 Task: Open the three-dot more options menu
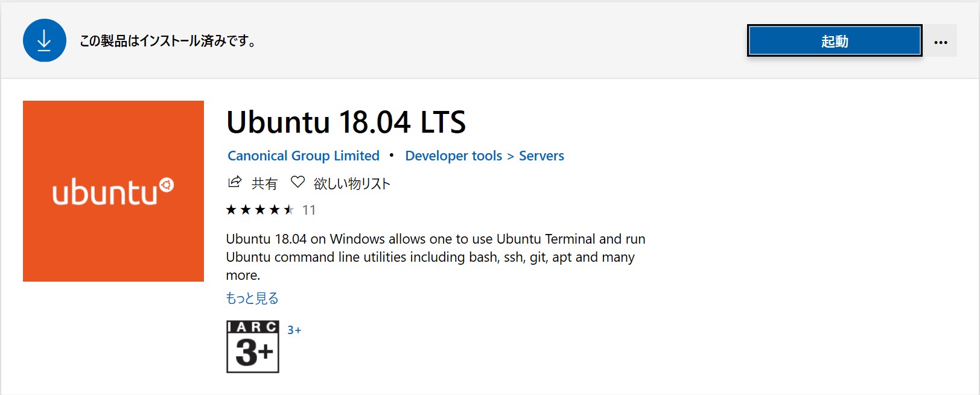940,42
